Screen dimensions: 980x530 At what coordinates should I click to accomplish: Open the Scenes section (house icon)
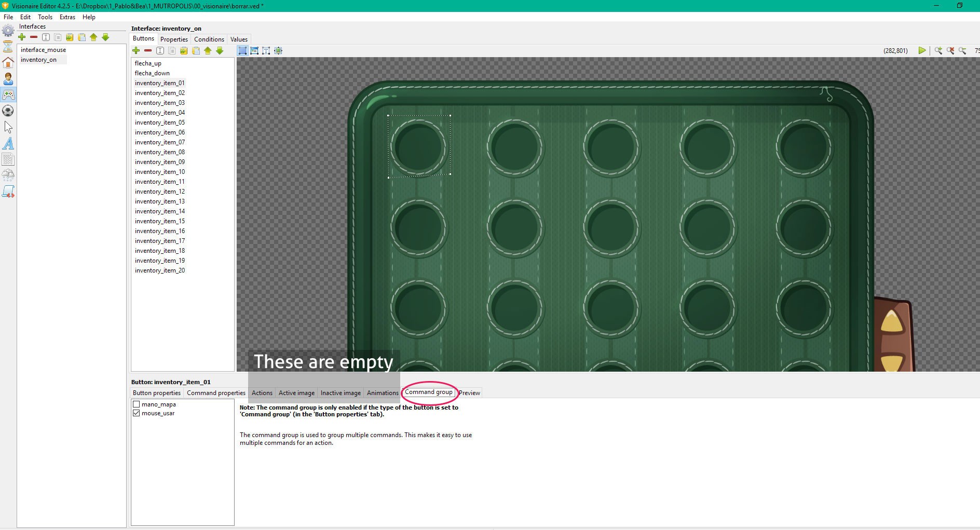pos(8,63)
